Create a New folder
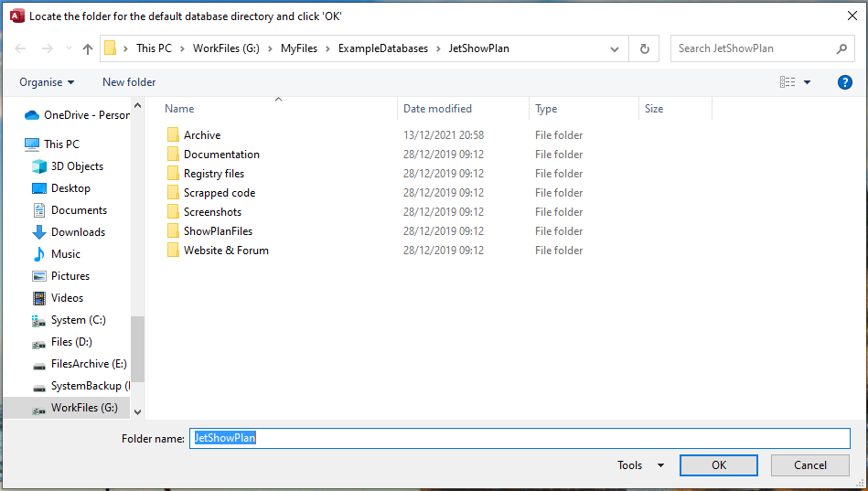The height and width of the screenshot is (491, 868). pos(129,82)
